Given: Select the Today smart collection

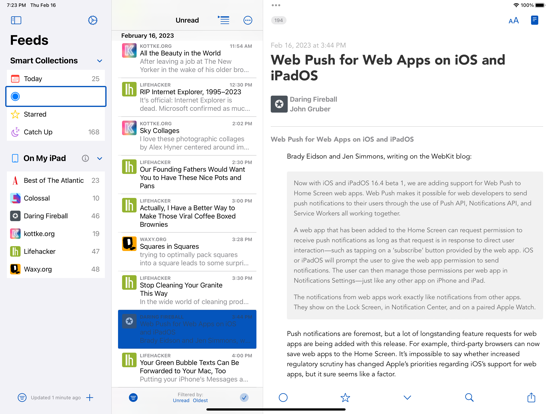Looking at the screenshot, I should click(x=56, y=79).
